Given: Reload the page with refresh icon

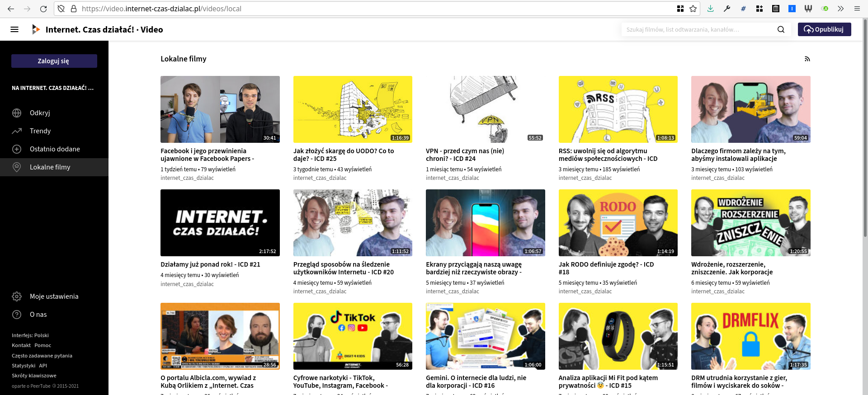Looking at the screenshot, I should pos(43,9).
